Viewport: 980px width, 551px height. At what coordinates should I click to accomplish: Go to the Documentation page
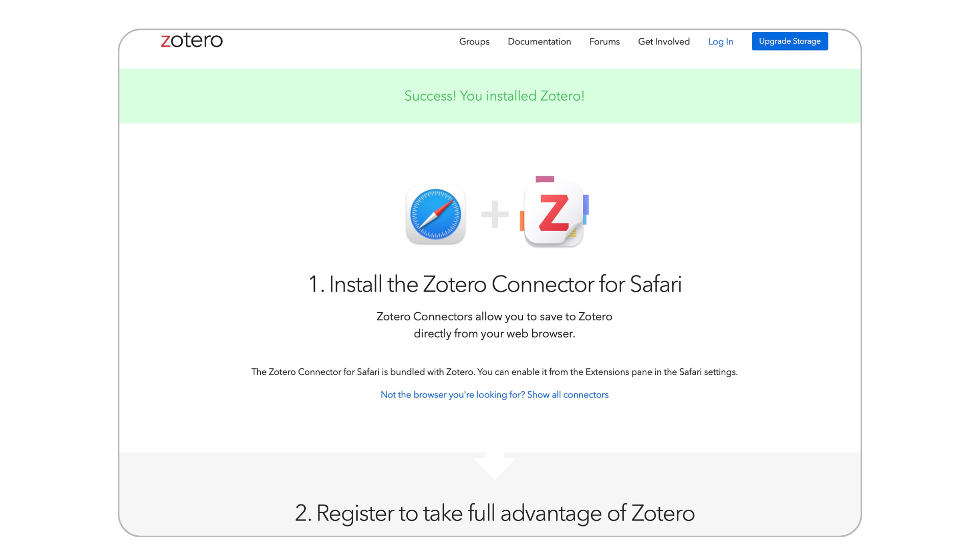coord(539,42)
